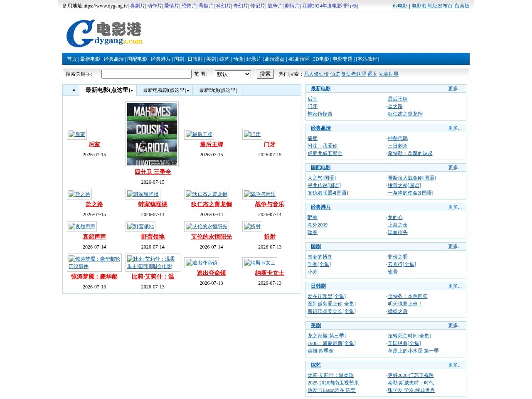Open 3D电影 in the navigation bar
532x399 pixels.
pyautogui.click(x=321, y=59)
